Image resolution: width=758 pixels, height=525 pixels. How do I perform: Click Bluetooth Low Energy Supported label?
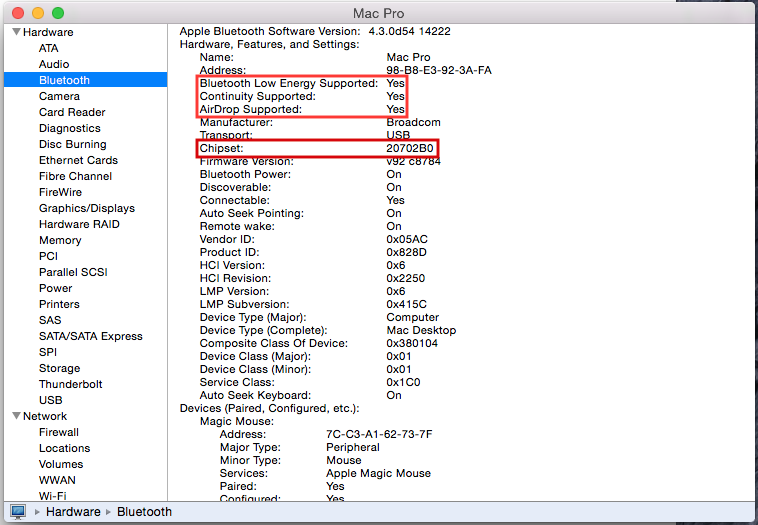click(289, 83)
